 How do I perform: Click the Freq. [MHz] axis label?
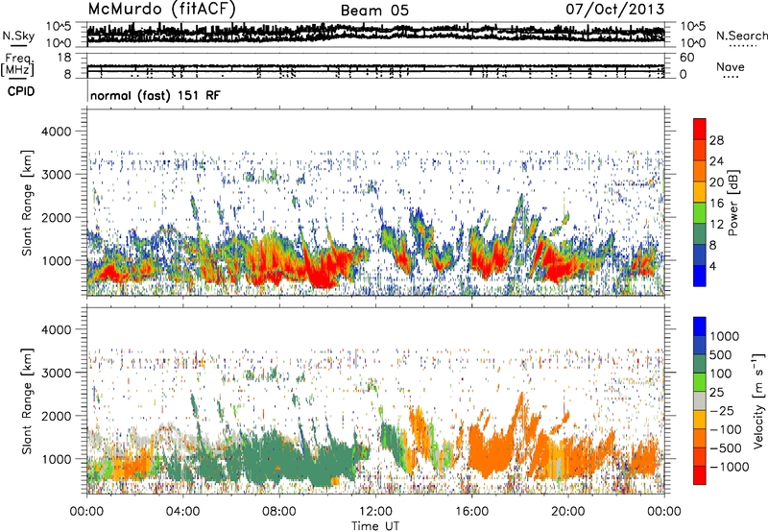click(x=17, y=65)
